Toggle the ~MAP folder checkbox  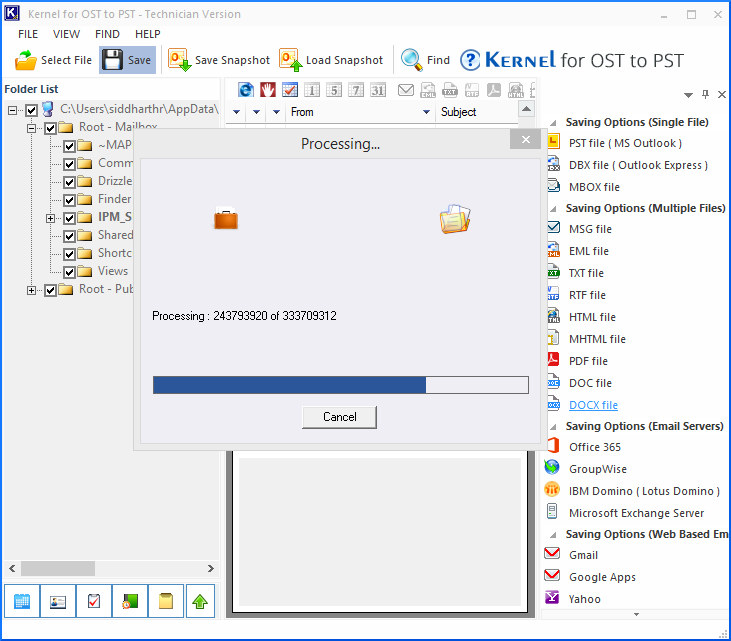69,146
